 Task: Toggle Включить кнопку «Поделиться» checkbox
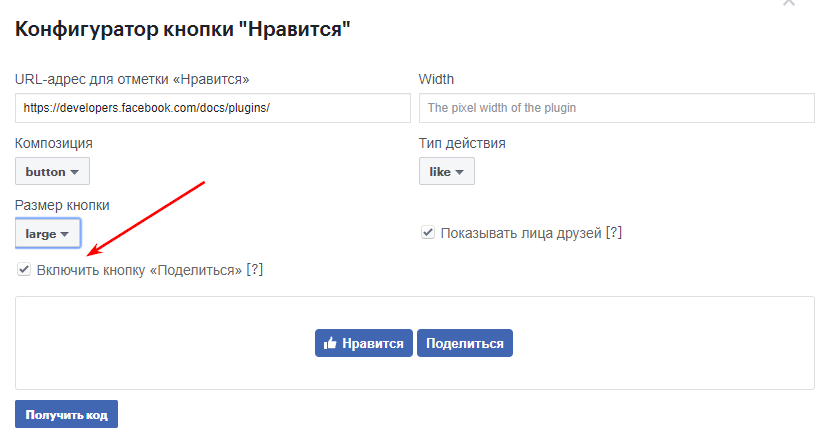point(24,269)
